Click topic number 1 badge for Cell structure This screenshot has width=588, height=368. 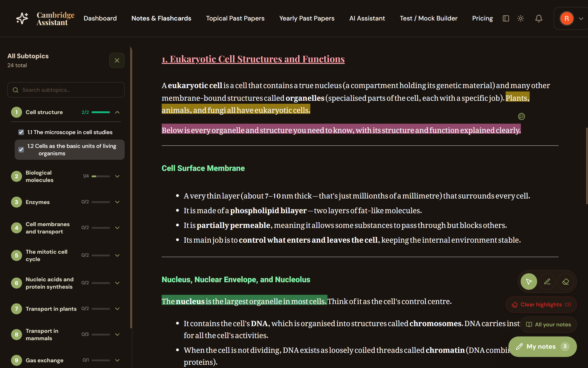(17, 112)
